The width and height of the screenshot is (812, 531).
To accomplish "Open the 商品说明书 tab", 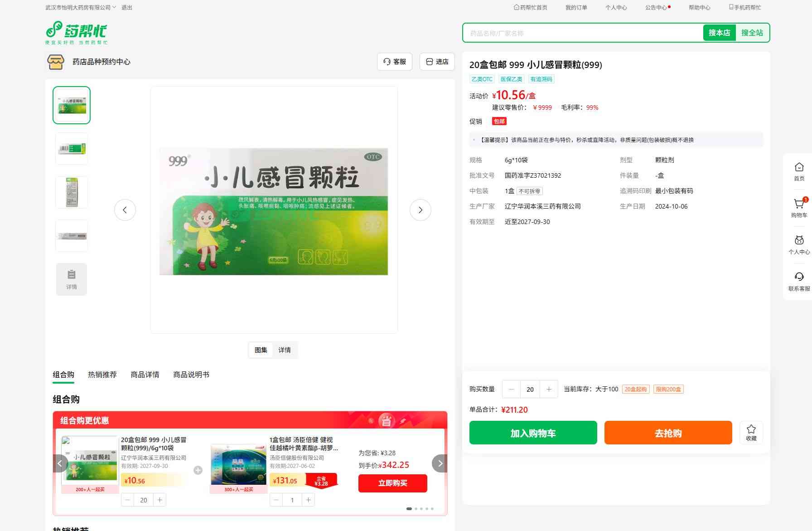I will pos(191,375).
